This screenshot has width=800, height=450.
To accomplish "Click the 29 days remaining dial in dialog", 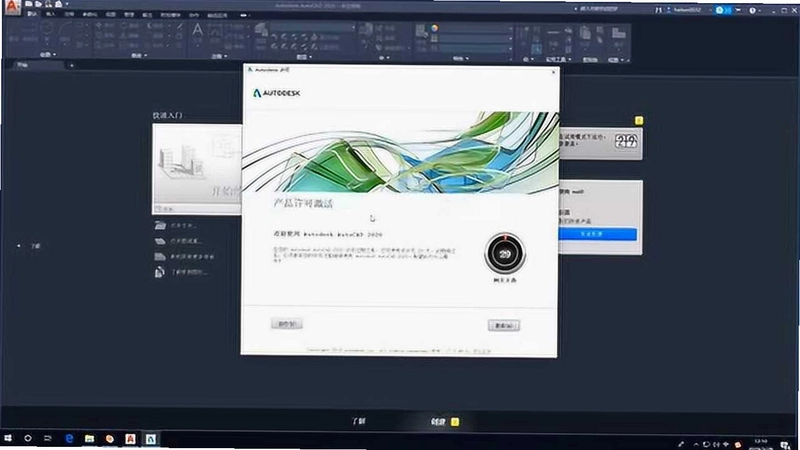I will [505, 254].
